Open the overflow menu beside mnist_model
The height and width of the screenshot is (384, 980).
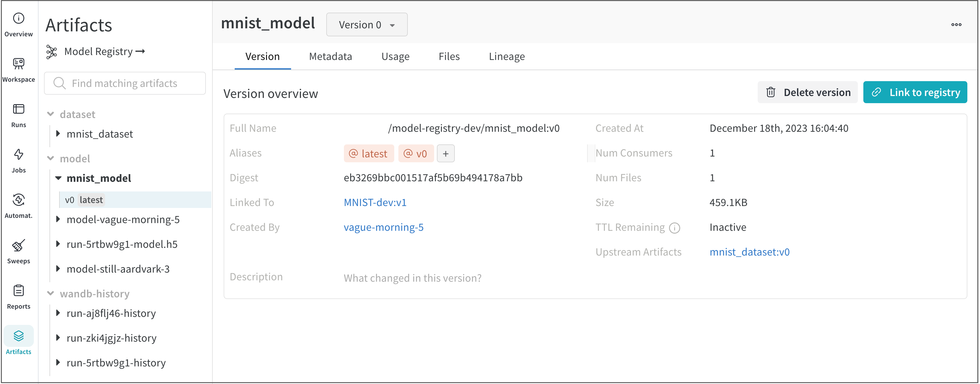pyautogui.click(x=957, y=24)
